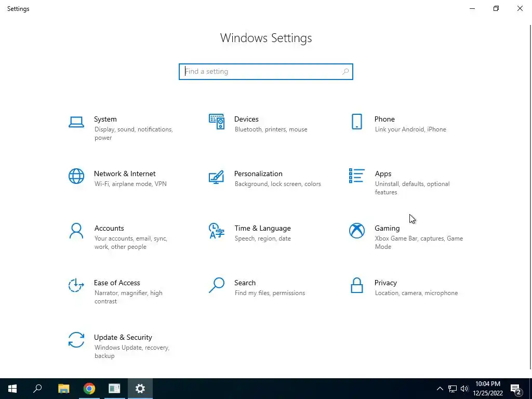Open the Update & Security heading
The width and height of the screenshot is (532, 399).
click(123, 337)
